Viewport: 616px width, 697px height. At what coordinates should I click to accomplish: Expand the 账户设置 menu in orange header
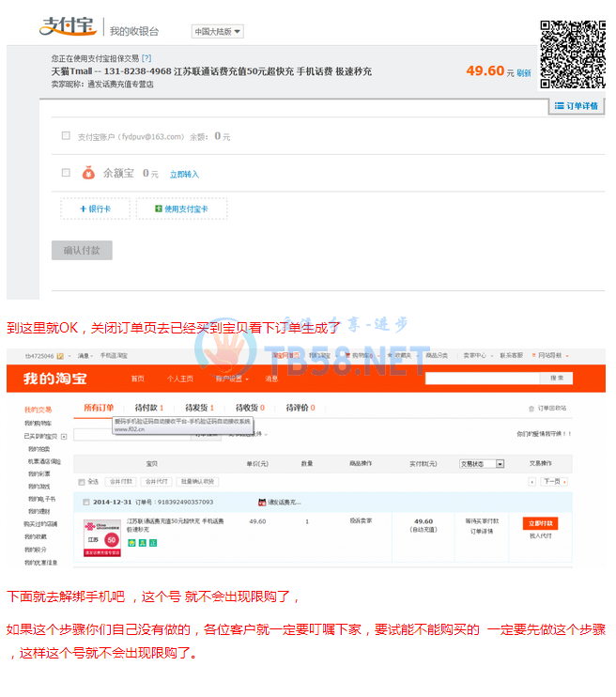coord(232,379)
